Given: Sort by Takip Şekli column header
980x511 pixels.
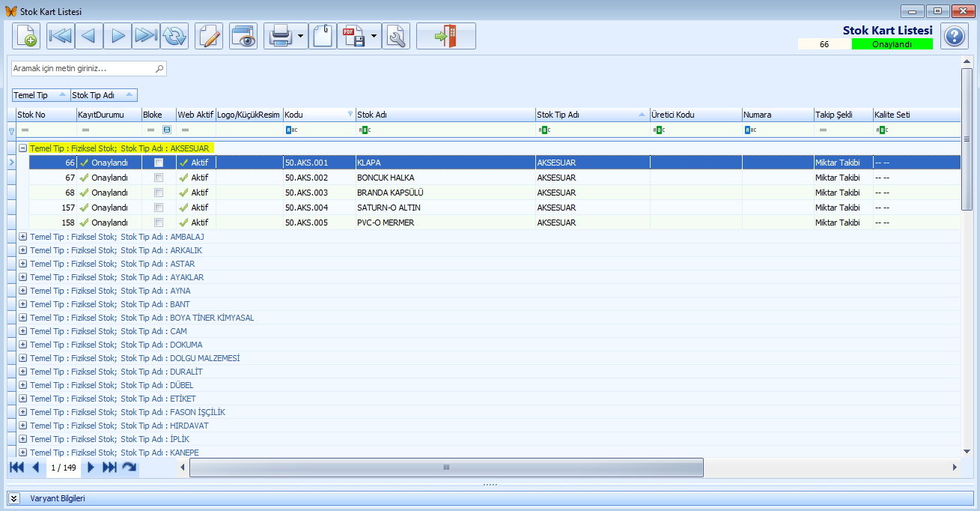Looking at the screenshot, I should [843, 115].
